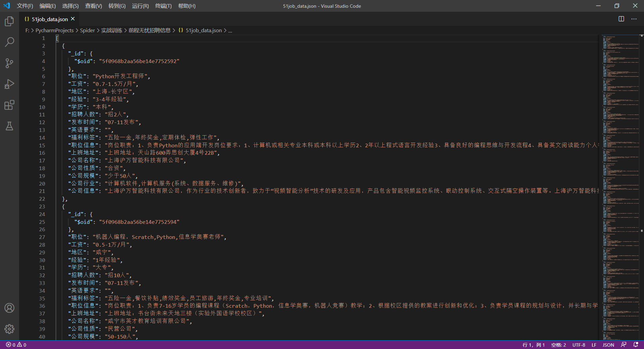644x349 pixels.
Task: Open the 帮助(H) menu
Action: (187, 6)
